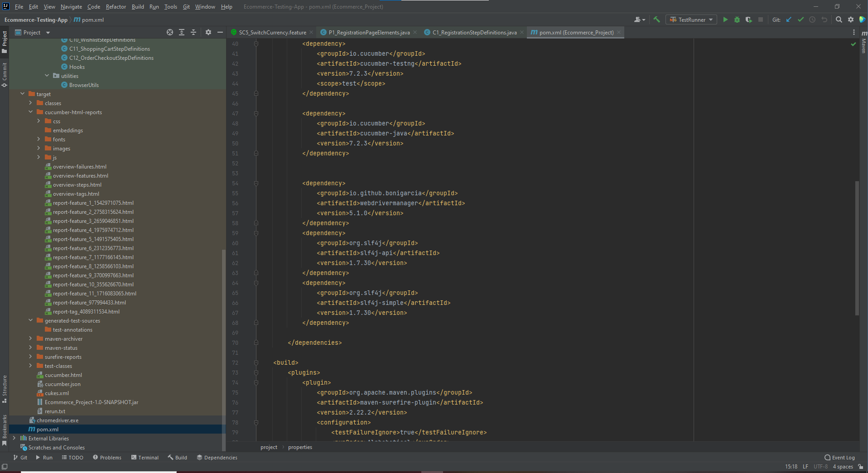Start debugging with the green bug icon
868x473 pixels.
737,19
